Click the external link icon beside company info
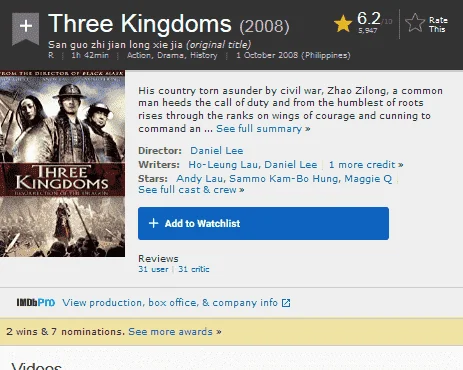This screenshot has height=370, width=463. pos(286,303)
